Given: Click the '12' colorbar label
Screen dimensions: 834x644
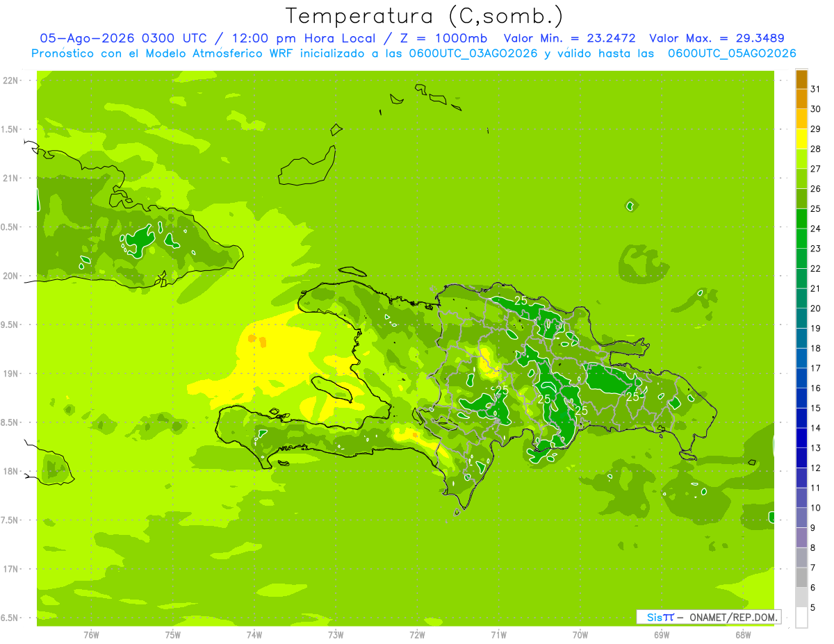Looking at the screenshot, I should tap(816, 468).
